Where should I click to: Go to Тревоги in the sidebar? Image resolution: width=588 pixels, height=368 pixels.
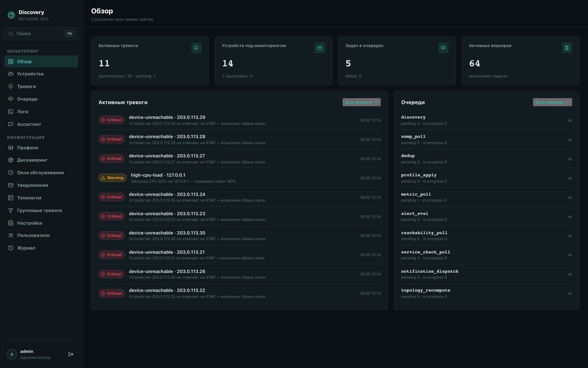41,86
